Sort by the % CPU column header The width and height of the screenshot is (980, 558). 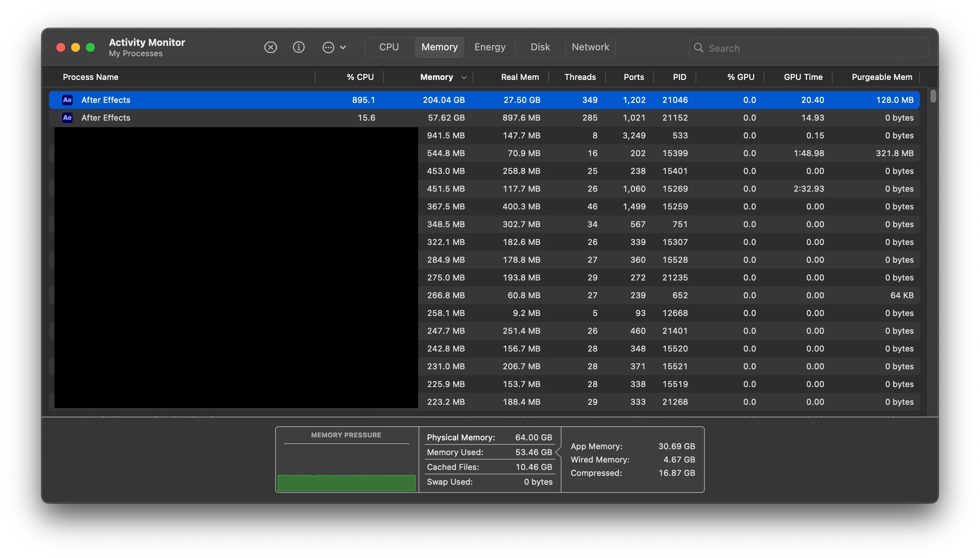click(x=360, y=77)
